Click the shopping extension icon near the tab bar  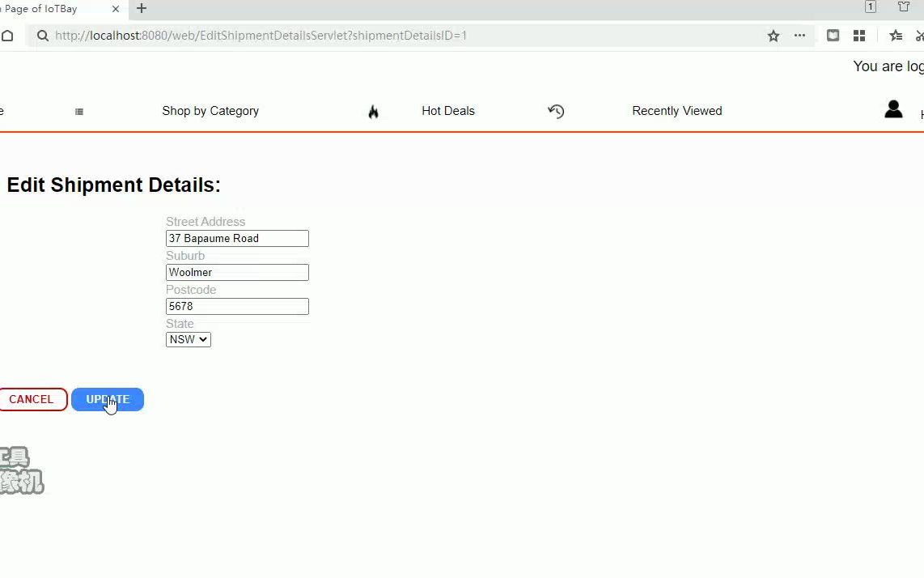coord(904,9)
